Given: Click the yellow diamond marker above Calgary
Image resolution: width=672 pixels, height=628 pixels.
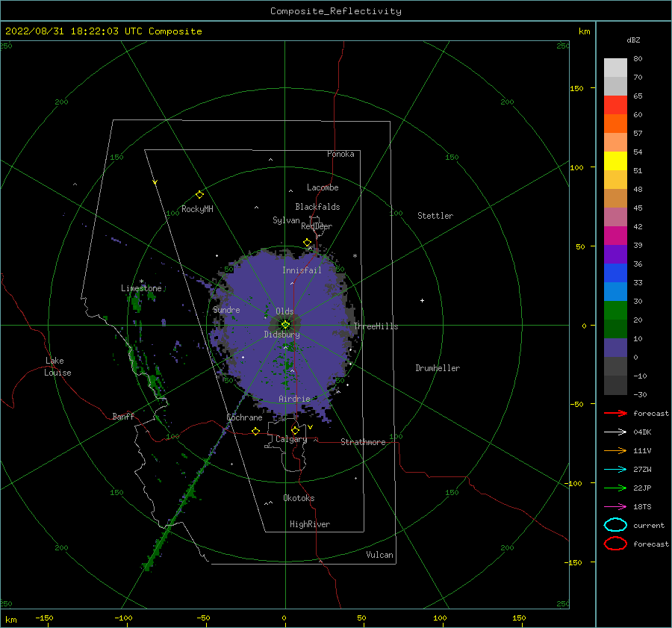Looking at the screenshot, I should [x=295, y=430].
